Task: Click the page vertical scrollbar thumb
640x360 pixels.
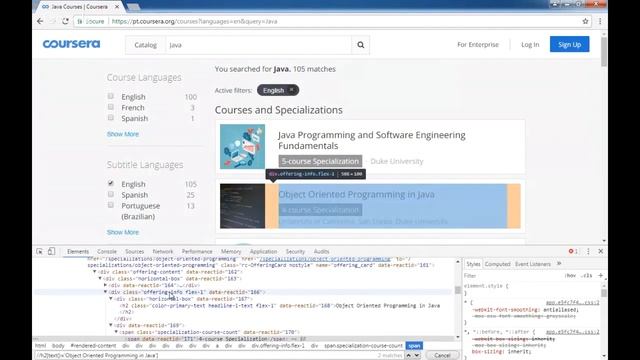Action: point(604,52)
